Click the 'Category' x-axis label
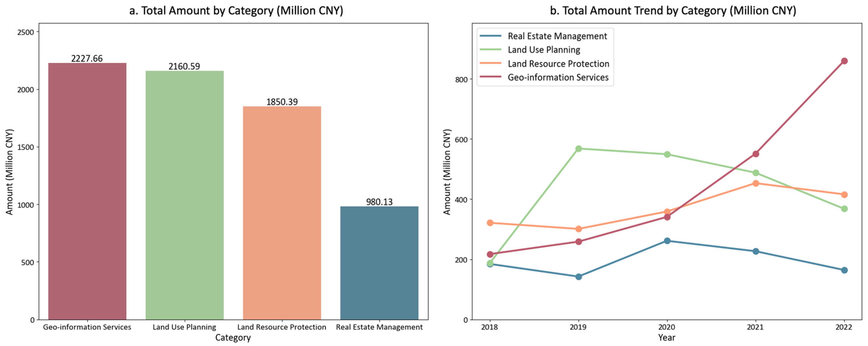 (x=233, y=338)
